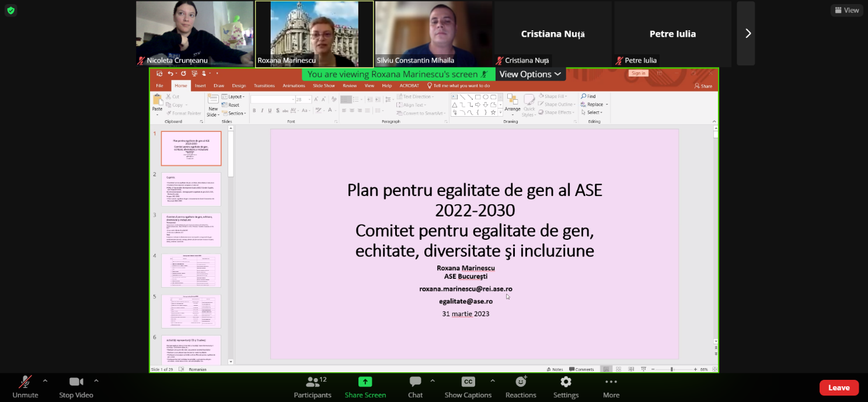This screenshot has height=402, width=868.
Task: Click Sign in on PowerPoint title bar
Action: [639, 73]
